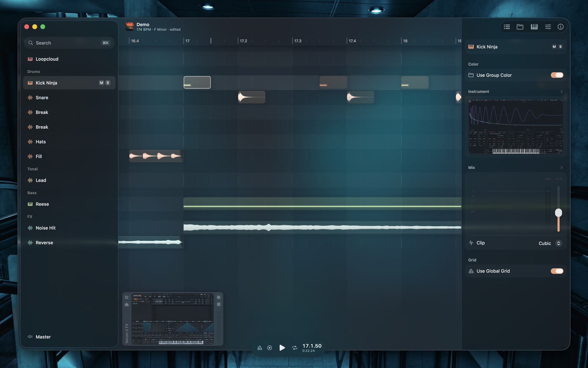Image resolution: width=588 pixels, height=368 pixels.
Task: Click the Use Global Grid metronome icon
Action: pyautogui.click(x=471, y=271)
